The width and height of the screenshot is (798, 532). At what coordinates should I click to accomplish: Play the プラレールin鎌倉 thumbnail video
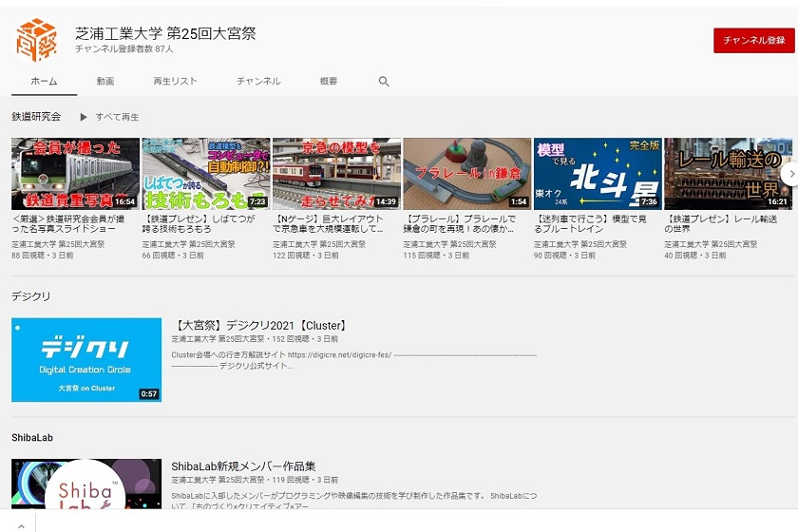tap(467, 174)
